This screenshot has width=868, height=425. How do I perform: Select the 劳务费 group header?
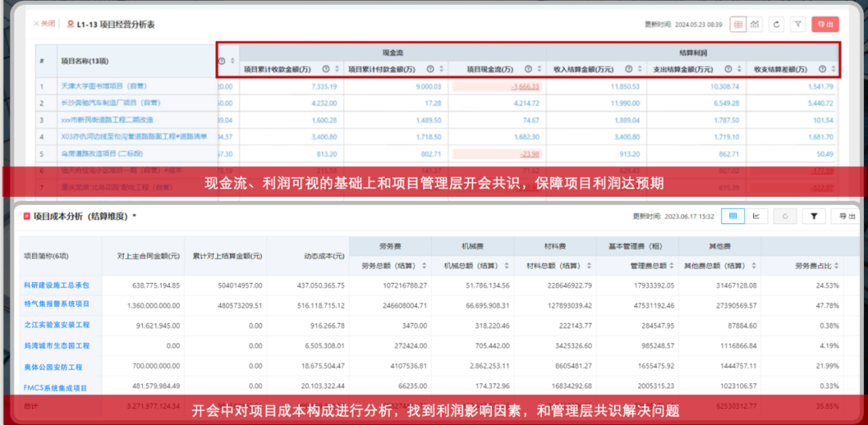pyautogui.click(x=390, y=247)
